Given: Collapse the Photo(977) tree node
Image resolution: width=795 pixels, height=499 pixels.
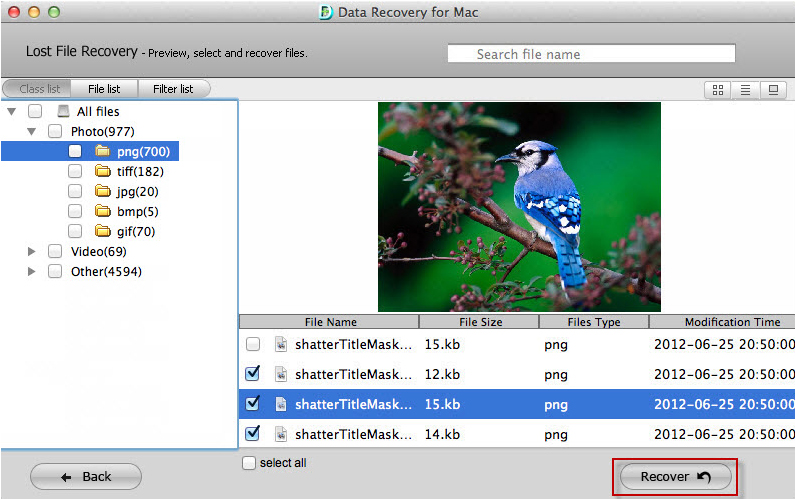Looking at the screenshot, I should tap(31, 131).
